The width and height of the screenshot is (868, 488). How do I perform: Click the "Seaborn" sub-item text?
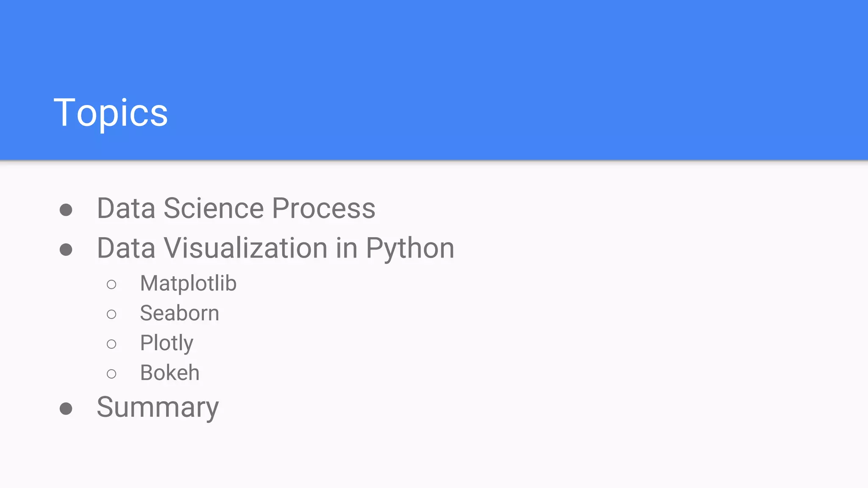point(179,313)
